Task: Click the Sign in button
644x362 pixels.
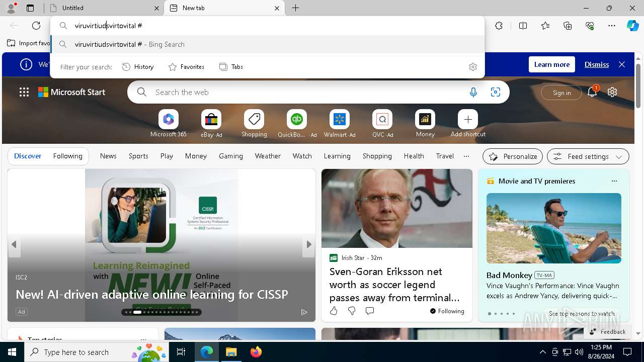Action: [561, 93]
